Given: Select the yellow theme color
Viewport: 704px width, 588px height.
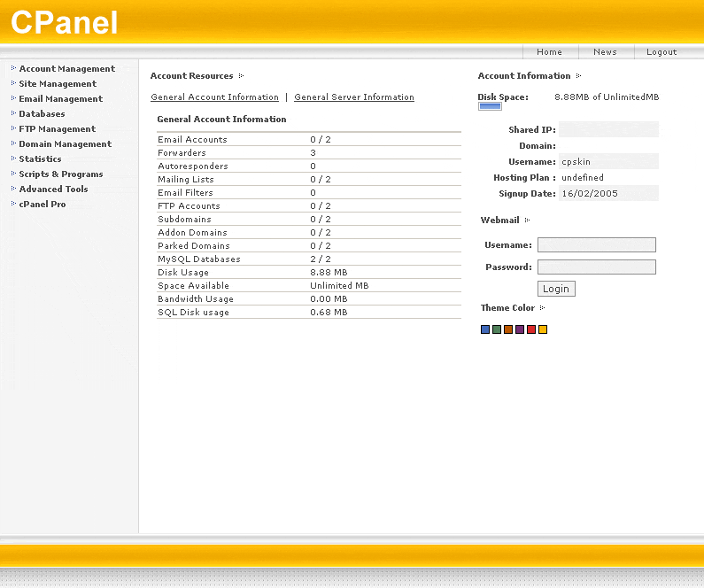Looking at the screenshot, I should [543, 329].
